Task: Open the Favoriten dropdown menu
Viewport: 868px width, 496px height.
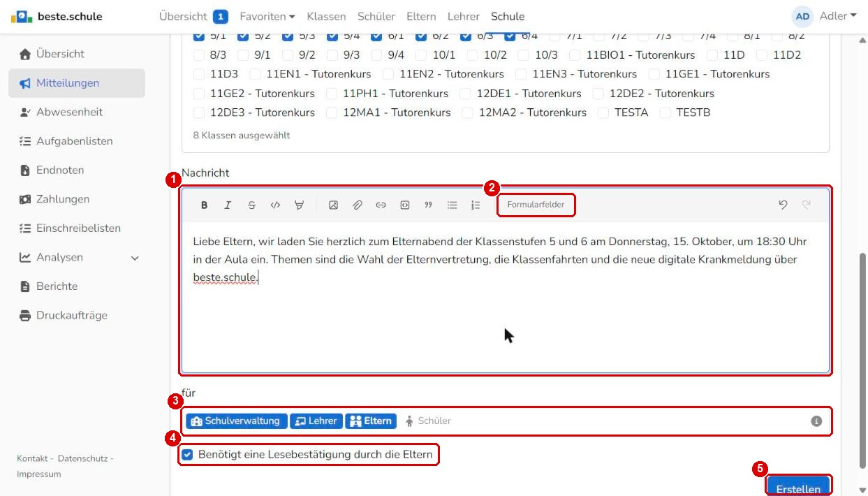Action: tap(267, 16)
